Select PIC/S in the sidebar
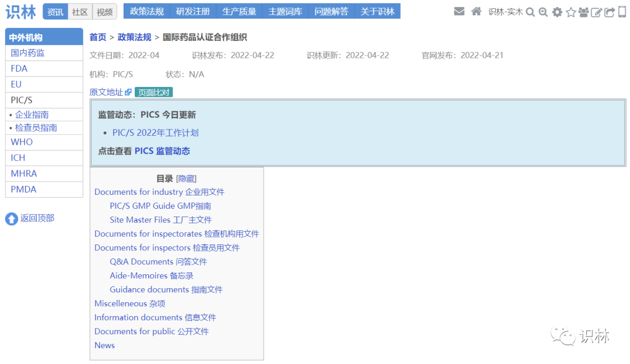The width and height of the screenshot is (630, 364). (44, 100)
